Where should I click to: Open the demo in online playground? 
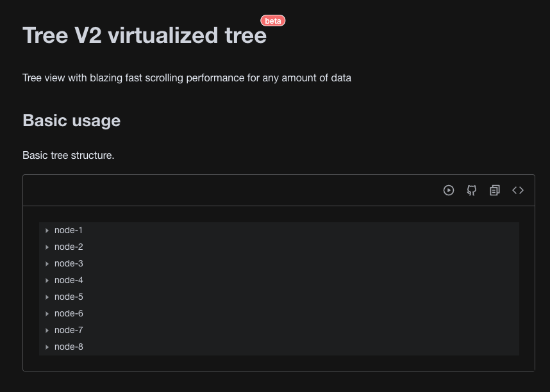click(448, 190)
